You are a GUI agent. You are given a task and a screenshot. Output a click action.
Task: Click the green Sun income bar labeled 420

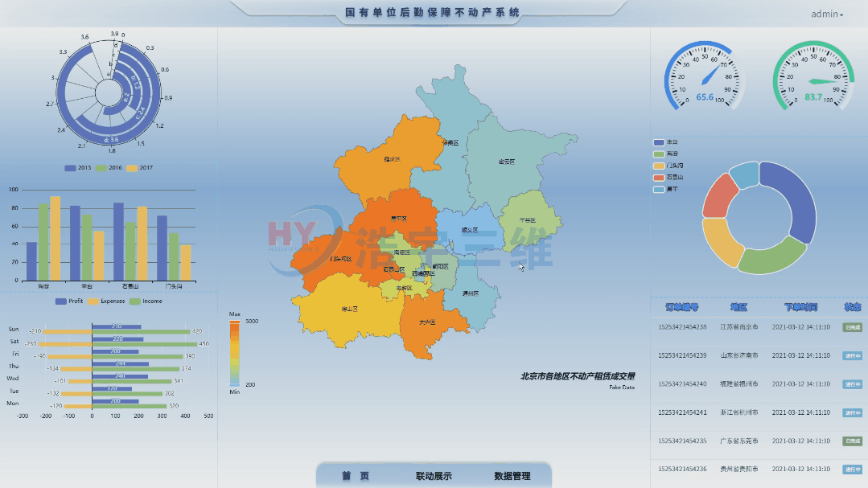(141, 332)
